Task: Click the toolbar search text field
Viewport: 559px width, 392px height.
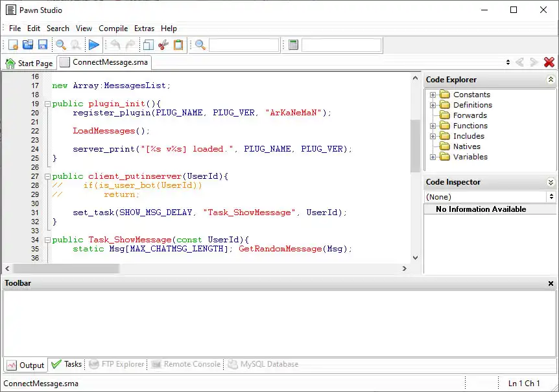Action: tap(244, 45)
